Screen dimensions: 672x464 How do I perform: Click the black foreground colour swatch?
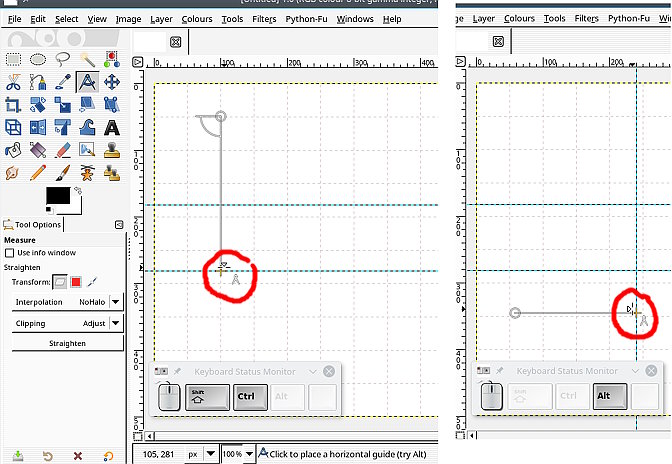coord(58,195)
